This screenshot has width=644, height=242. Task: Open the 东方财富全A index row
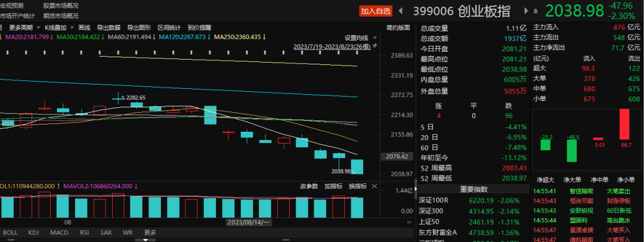coord(473,232)
